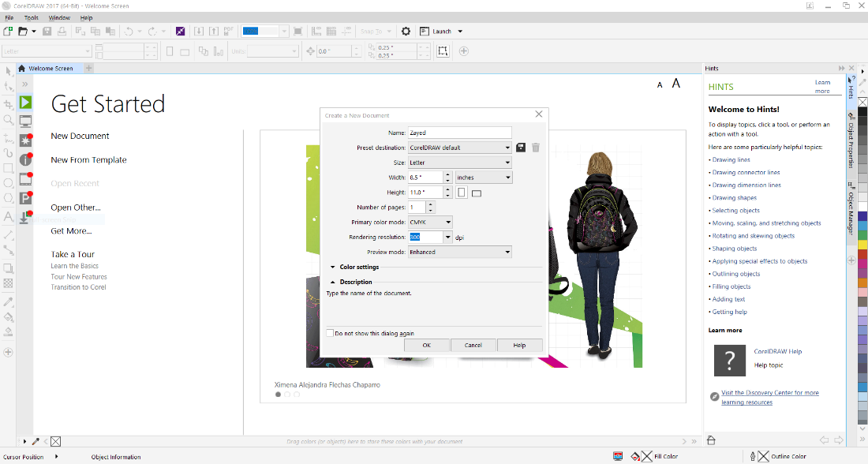Open the 'Drawing lines' hint topic
868x464 pixels.
[731, 160]
